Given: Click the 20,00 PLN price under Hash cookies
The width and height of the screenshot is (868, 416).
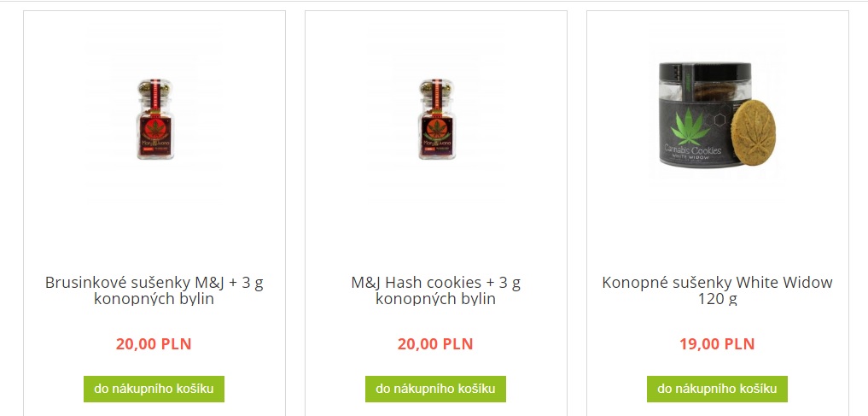Looking at the screenshot, I should click(435, 344).
